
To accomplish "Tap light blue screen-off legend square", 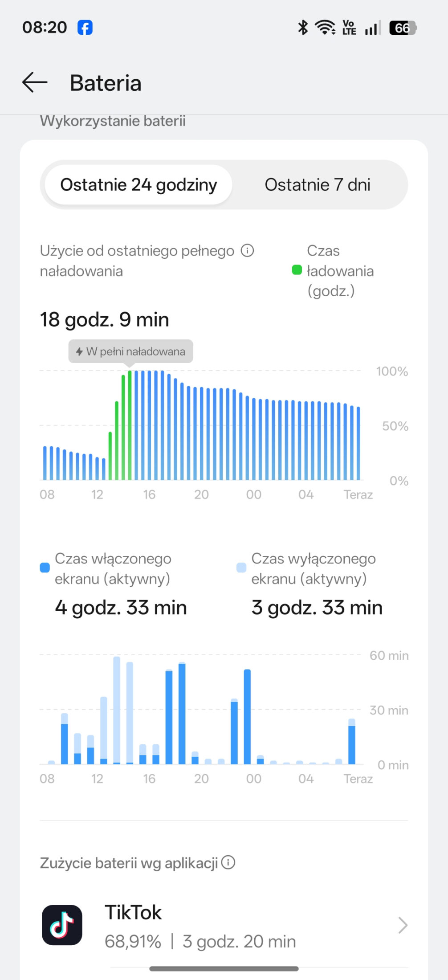I will click(x=241, y=568).
